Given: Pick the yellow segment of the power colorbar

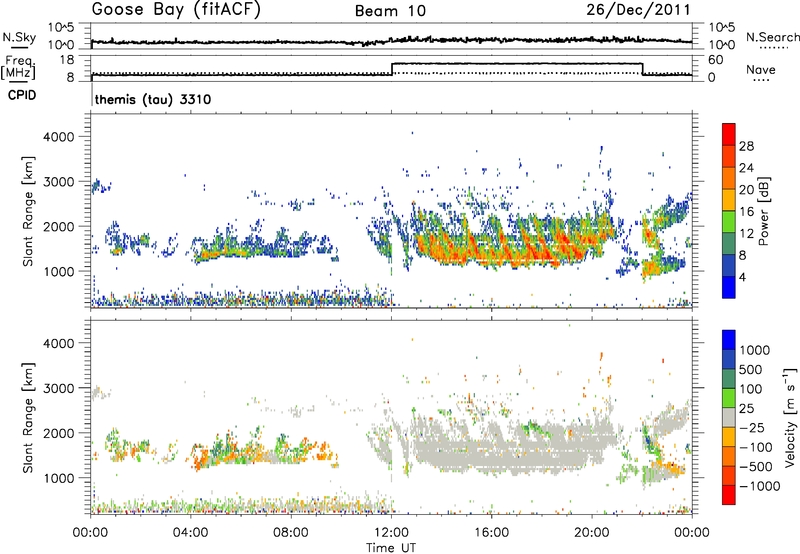Looking at the screenshot, I should 729,200.
